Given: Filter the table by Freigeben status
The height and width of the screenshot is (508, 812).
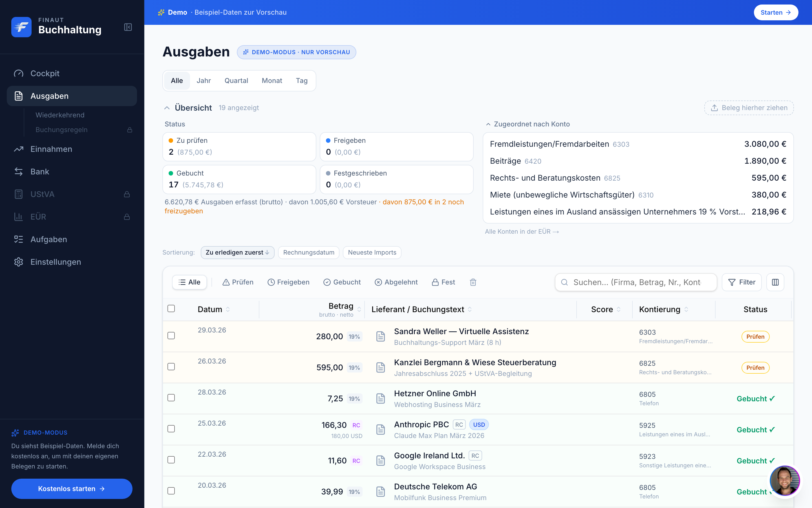Looking at the screenshot, I should tap(288, 282).
